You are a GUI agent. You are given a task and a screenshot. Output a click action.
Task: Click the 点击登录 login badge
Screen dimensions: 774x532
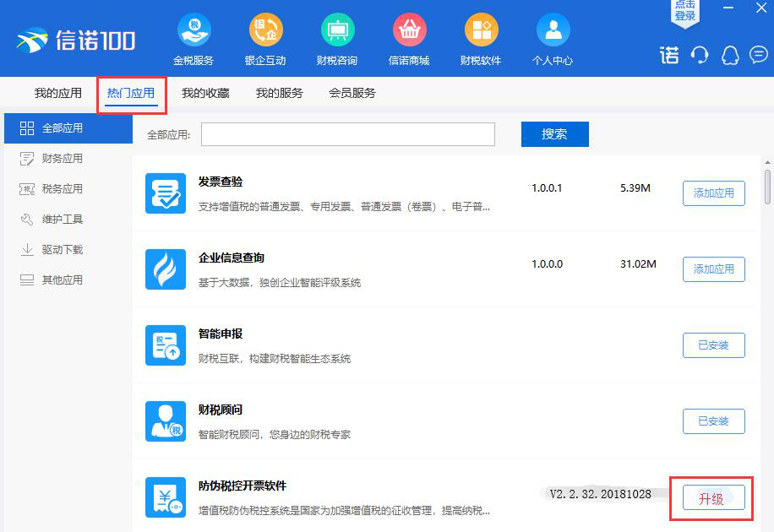pos(684,13)
